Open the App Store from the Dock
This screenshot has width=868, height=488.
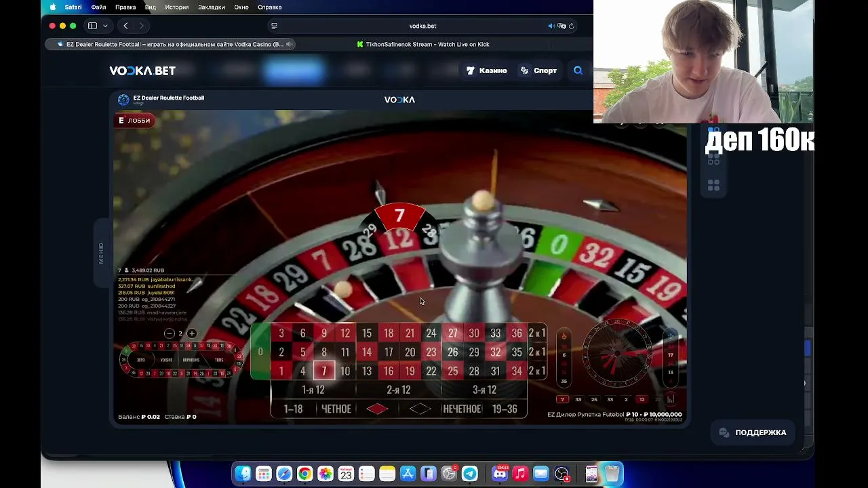408,474
